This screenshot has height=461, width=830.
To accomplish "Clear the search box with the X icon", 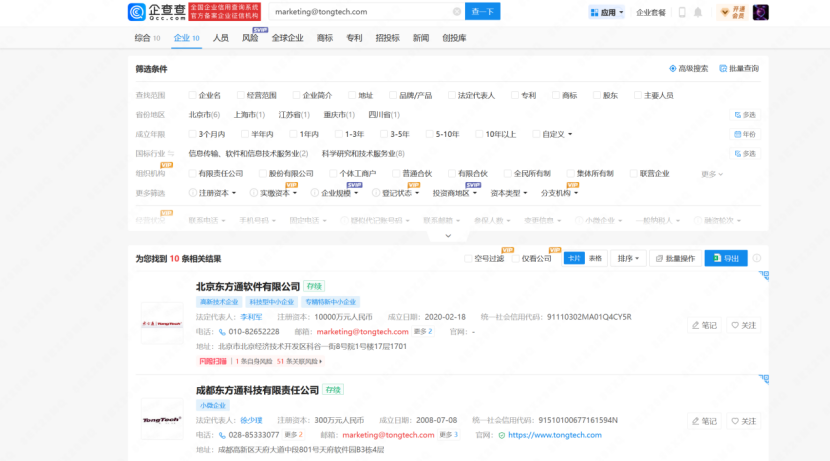I will [457, 12].
